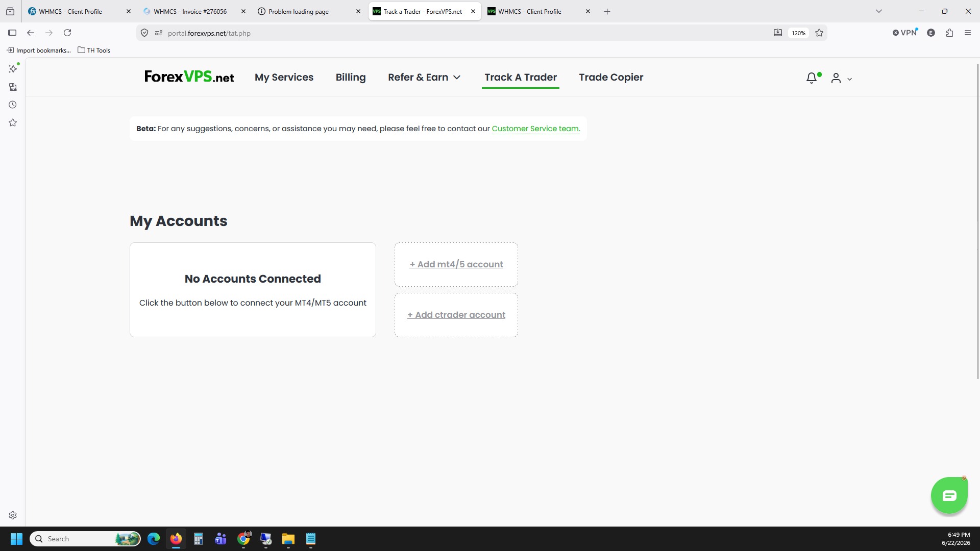
Task: Open the Trade Copier page
Action: coord(611,77)
